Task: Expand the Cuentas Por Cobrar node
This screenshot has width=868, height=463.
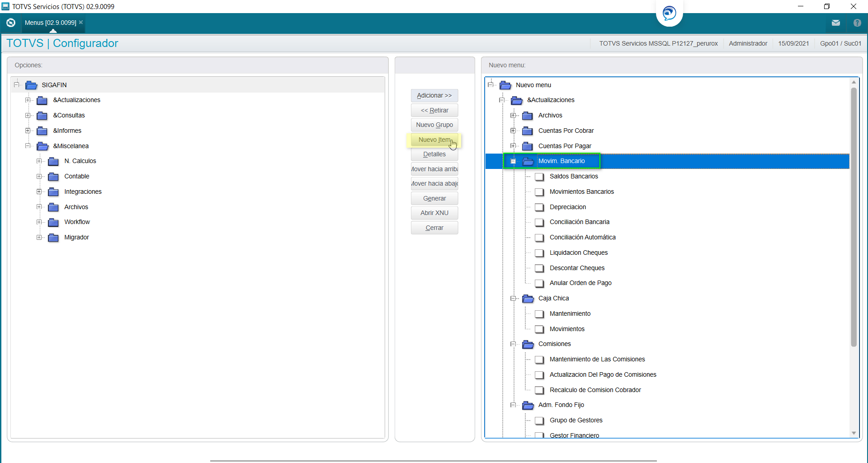Action: [513, 131]
